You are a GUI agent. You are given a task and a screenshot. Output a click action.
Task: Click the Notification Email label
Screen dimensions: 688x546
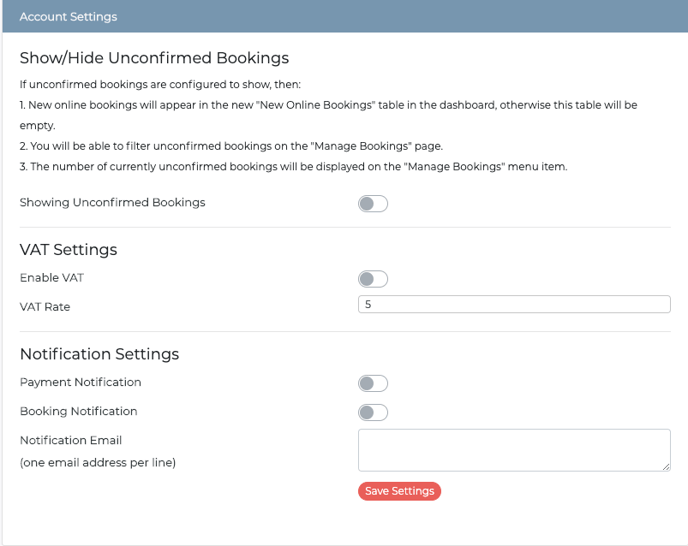71,440
